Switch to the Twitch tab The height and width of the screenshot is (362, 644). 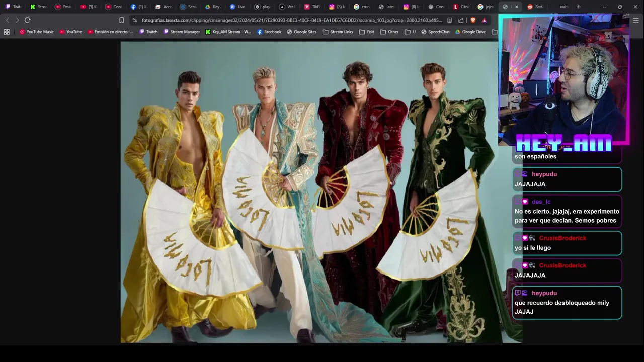[14, 7]
